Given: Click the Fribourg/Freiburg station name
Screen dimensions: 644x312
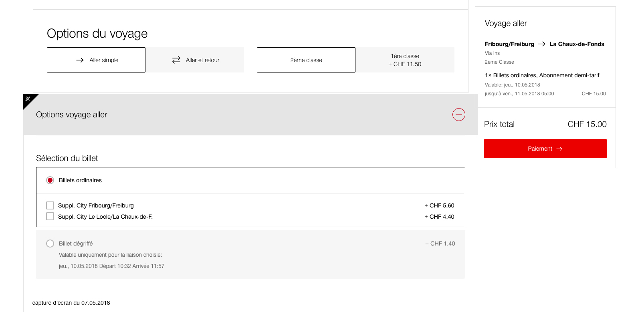Looking at the screenshot, I should [509, 44].
